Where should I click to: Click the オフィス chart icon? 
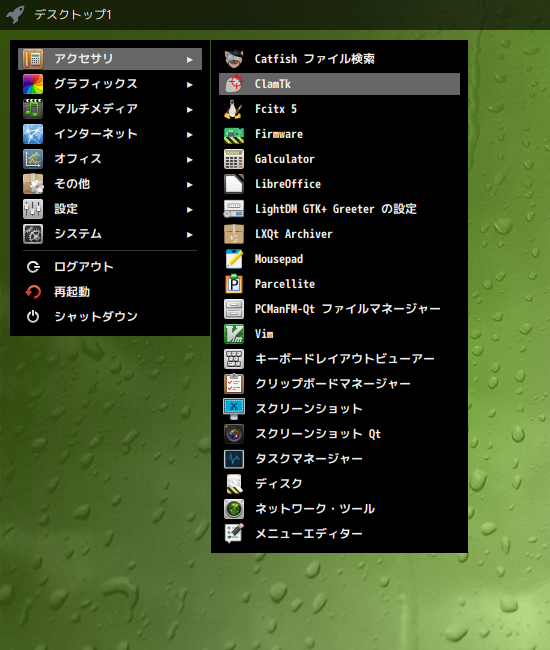point(33,159)
